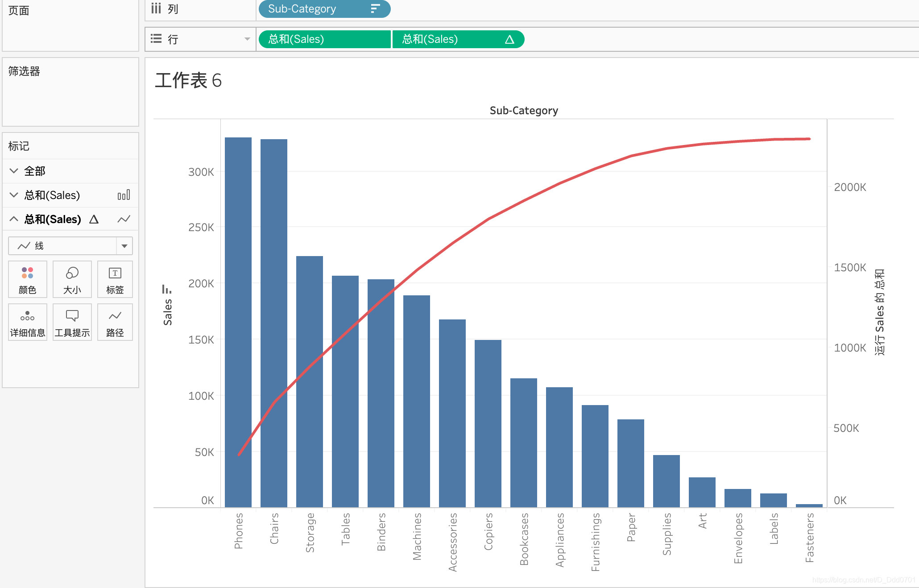Click the first 总和(Sales) pill on Rows shelf

point(324,39)
